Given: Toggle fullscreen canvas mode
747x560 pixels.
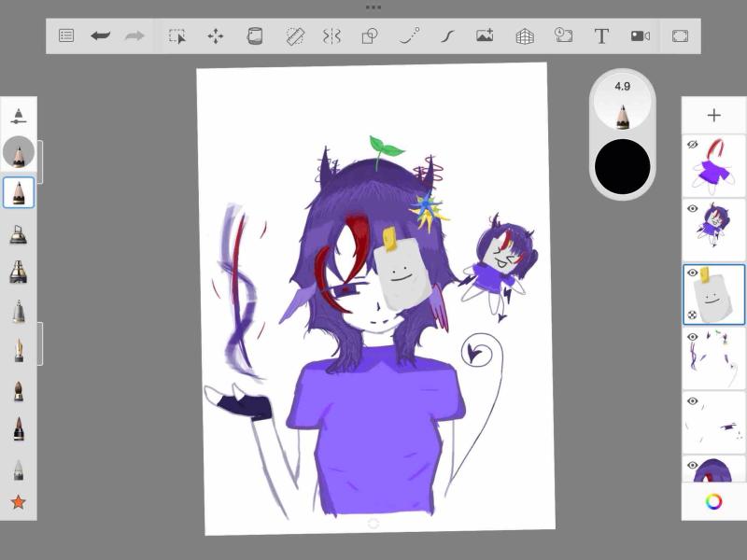Looking at the screenshot, I should pyautogui.click(x=680, y=36).
